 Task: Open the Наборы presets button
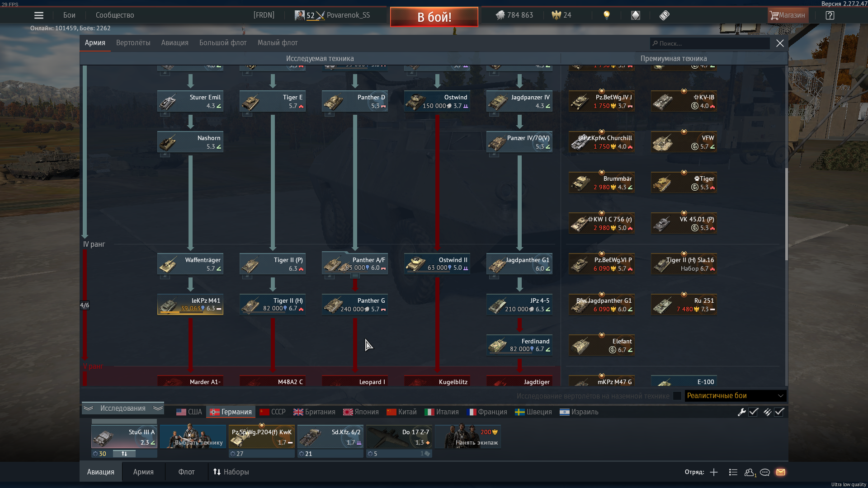pyautogui.click(x=231, y=472)
